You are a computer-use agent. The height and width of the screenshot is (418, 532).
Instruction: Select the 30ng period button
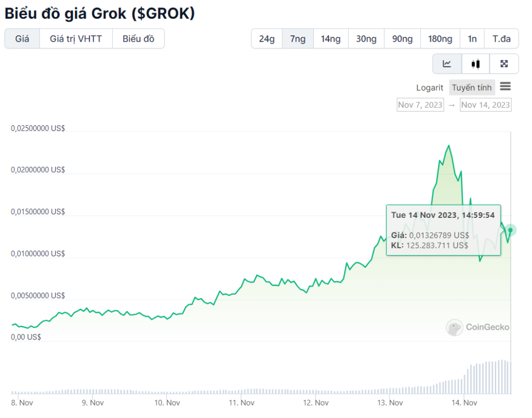pos(366,38)
